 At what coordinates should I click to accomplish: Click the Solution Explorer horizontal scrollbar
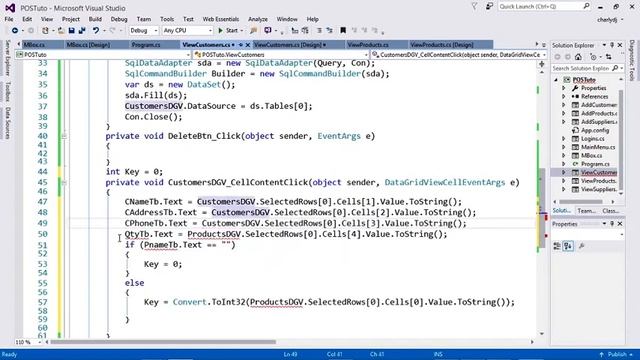[x=580, y=202]
